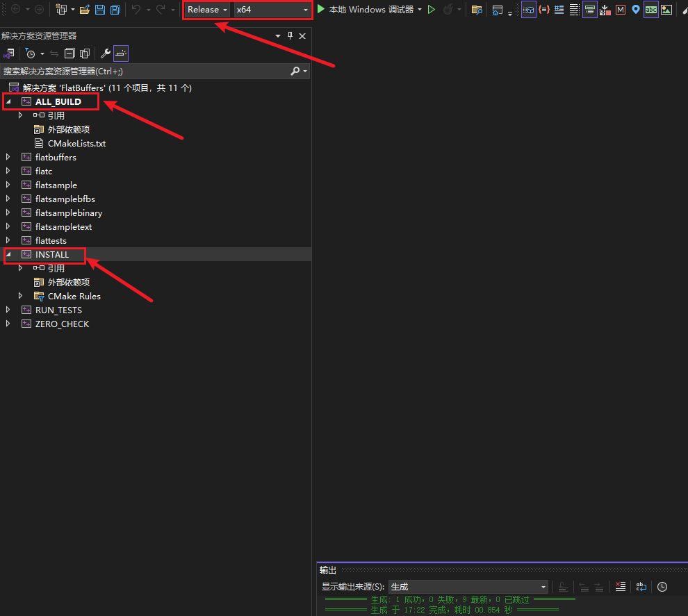This screenshot has height=616, width=688.
Task: Collapse the INSTALL project node
Action: pyautogui.click(x=8, y=255)
